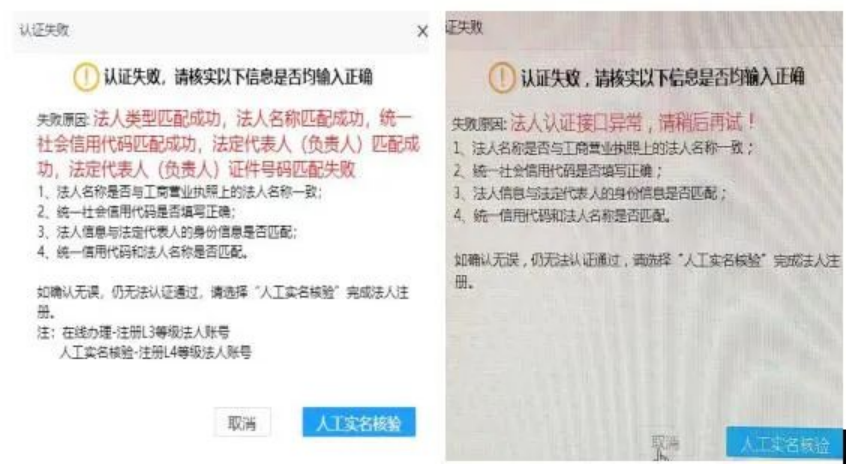The height and width of the screenshot is (476, 849).
Task: Click the yellow warning icon beside 认证失败 heading in white dialog
Action: 86,77
